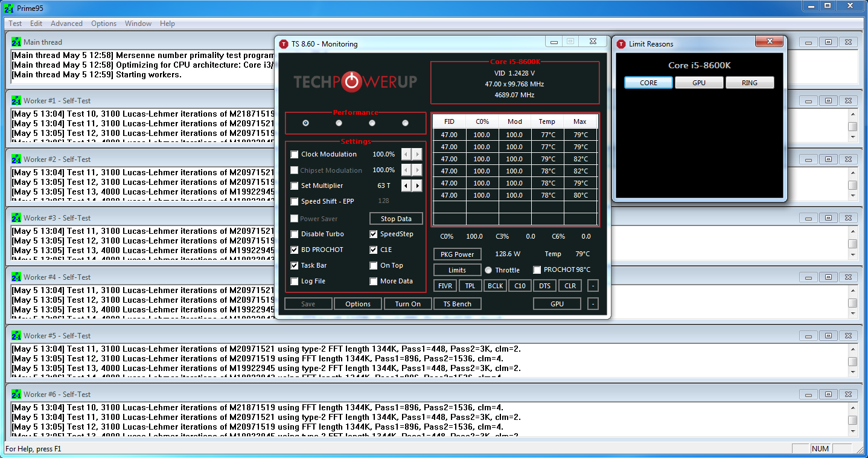Select the fourth Performance profile radio button
868x458 pixels.
405,123
